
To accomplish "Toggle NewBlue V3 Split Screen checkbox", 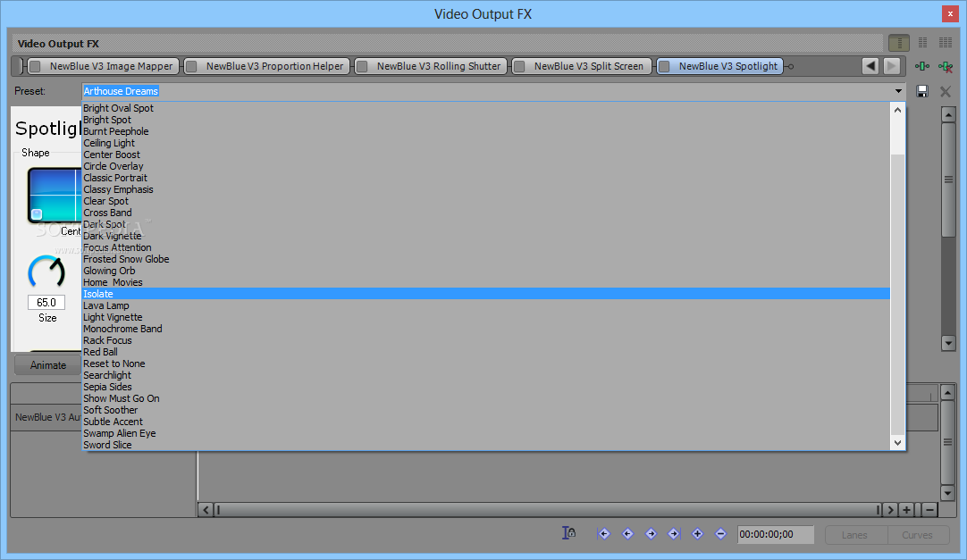I will (519, 66).
